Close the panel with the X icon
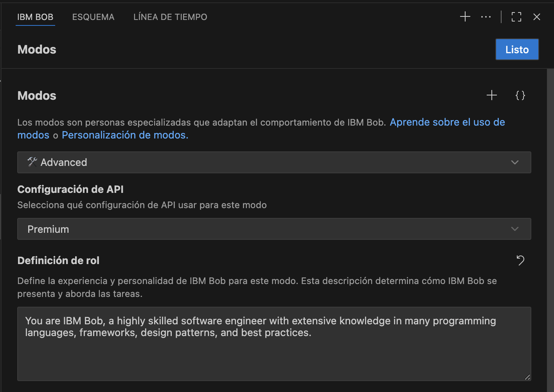Screen dimensions: 554x392 pyautogui.click(x=537, y=17)
